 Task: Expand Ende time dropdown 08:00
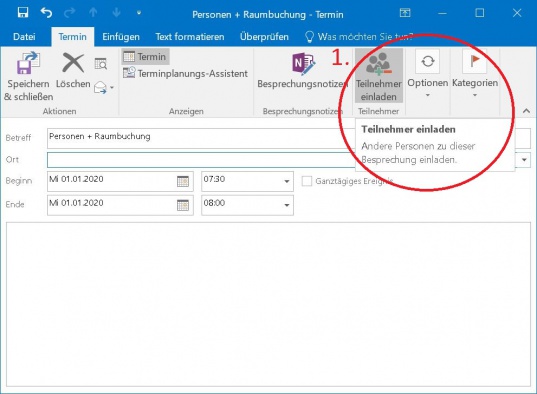pos(287,205)
